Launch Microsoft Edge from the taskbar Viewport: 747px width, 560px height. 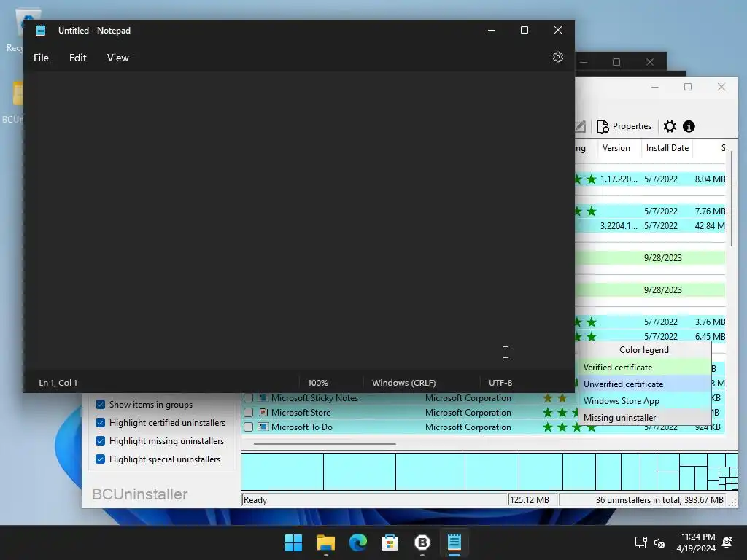click(x=357, y=542)
